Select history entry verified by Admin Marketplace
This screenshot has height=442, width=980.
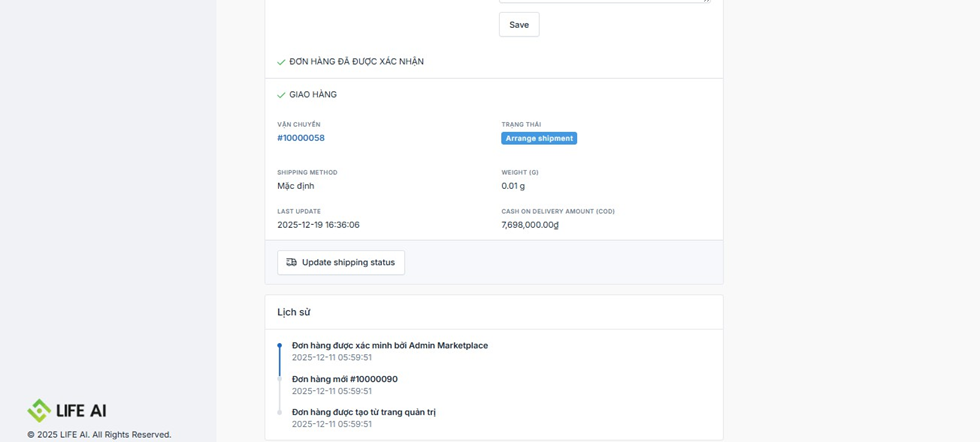pos(389,345)
